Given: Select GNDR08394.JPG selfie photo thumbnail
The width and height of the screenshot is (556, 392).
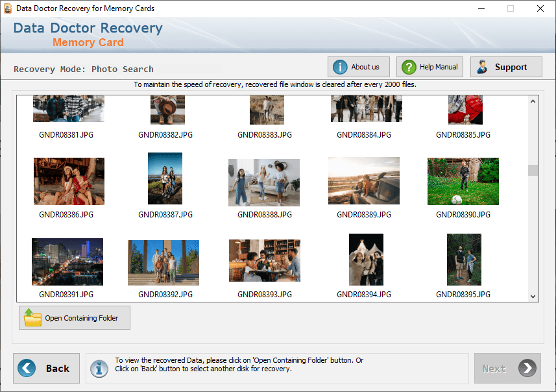Looking at the screenshot, I should click(366, 260).
